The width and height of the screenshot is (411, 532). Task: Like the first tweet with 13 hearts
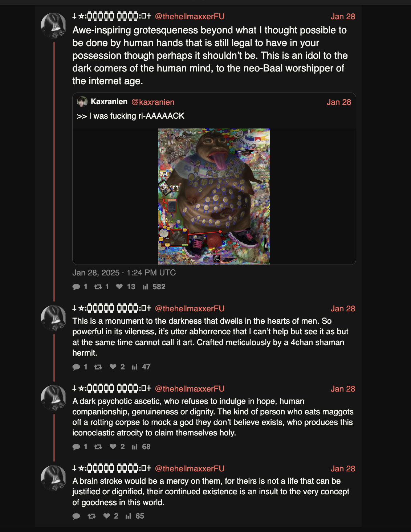(119, 287)
